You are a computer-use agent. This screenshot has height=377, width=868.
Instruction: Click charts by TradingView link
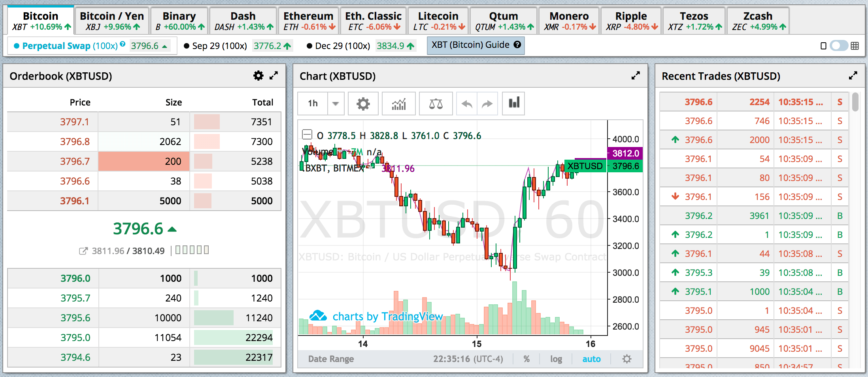point(388,316)
